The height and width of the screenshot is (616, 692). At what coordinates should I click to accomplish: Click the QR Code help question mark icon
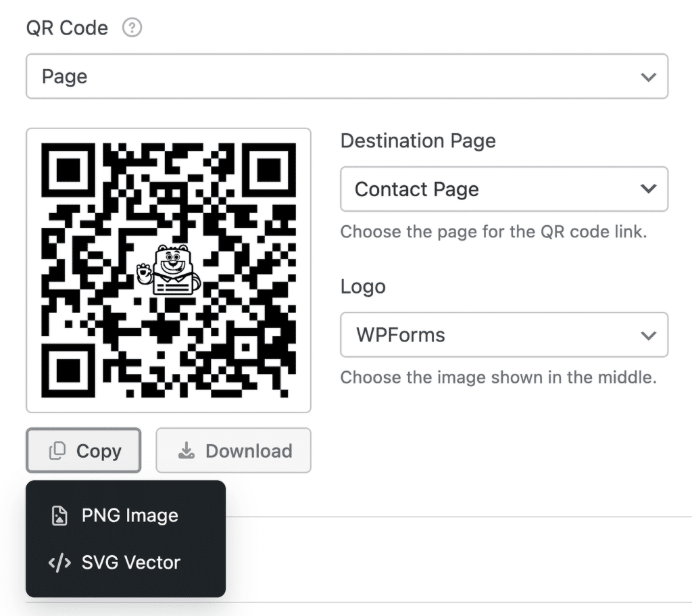132,28
